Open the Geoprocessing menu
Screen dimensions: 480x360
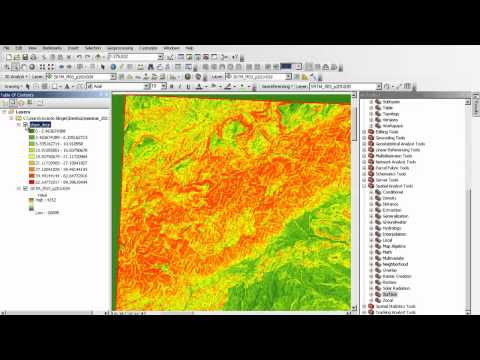[120, 48]
